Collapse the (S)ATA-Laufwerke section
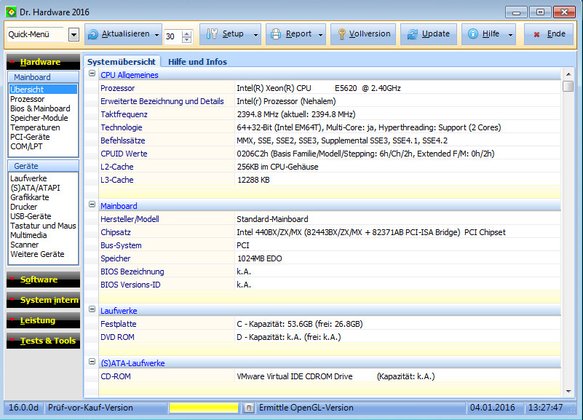The width and height of the screenshot is (583, 420). click(92, 361)
